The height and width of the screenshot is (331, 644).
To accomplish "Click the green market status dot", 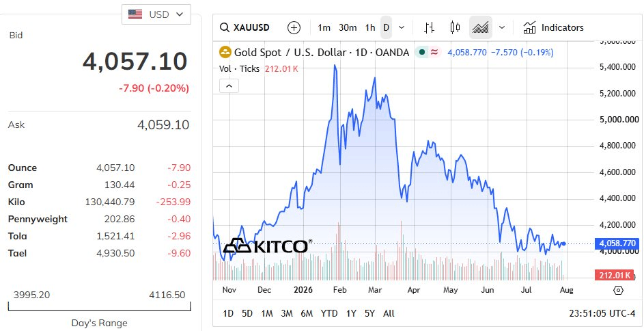I will click(x=422, y=52).
